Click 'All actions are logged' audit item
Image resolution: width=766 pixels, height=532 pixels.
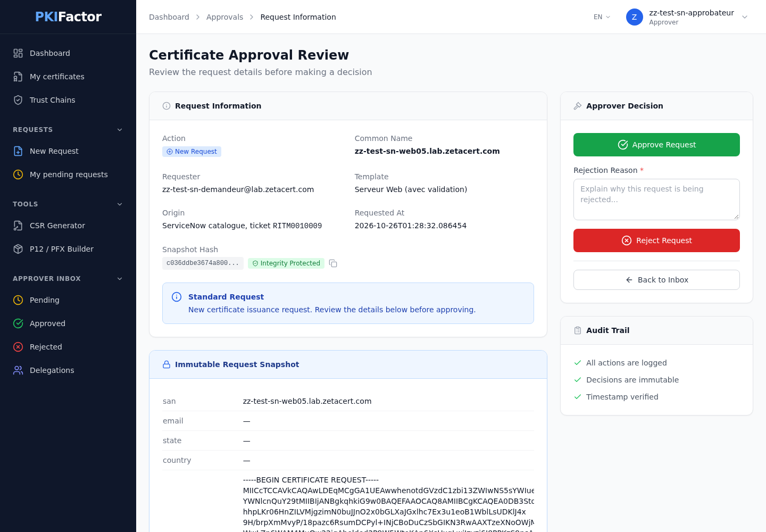point(626,363)
